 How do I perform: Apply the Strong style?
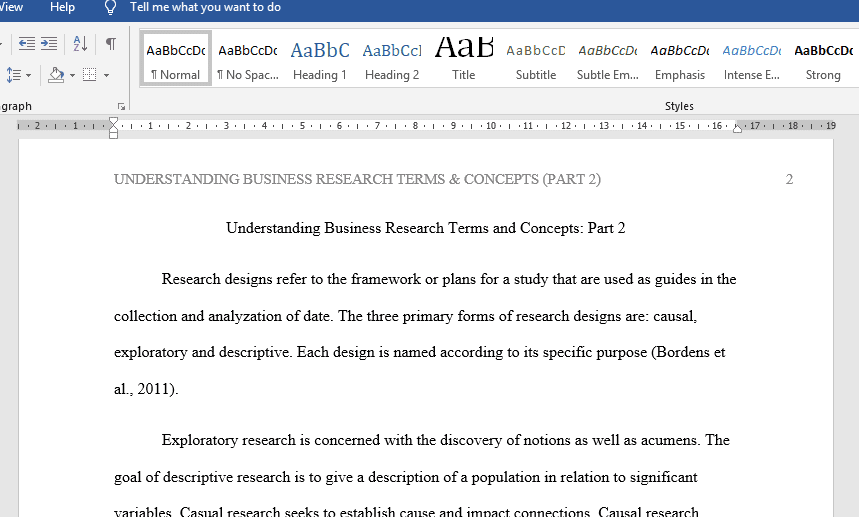(823, 59)
